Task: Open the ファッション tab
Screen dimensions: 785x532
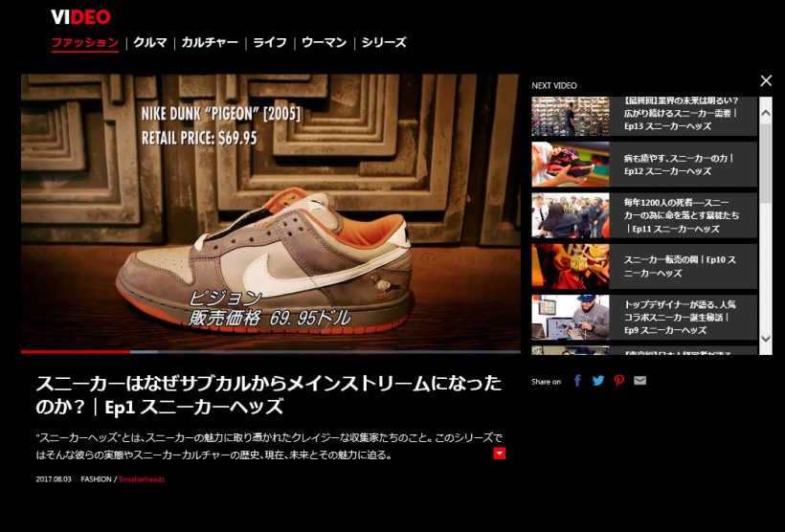Action: pos(84,43)
